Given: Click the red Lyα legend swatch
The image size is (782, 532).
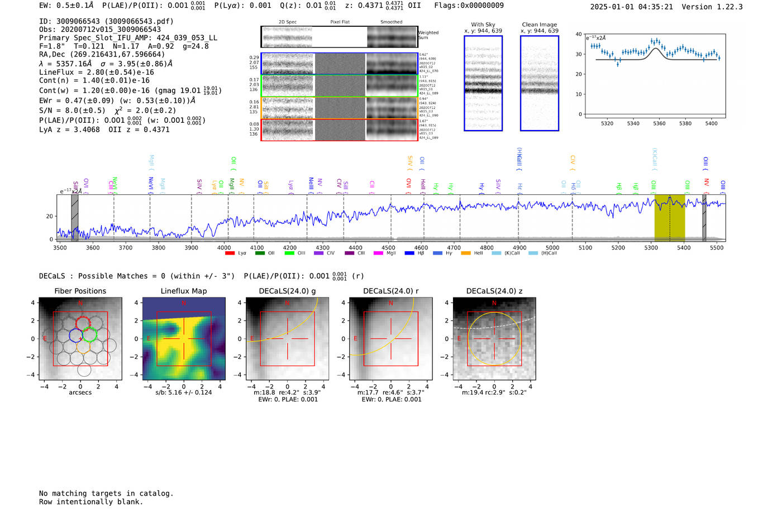Looking at the screenshot, I should point(230,253).
